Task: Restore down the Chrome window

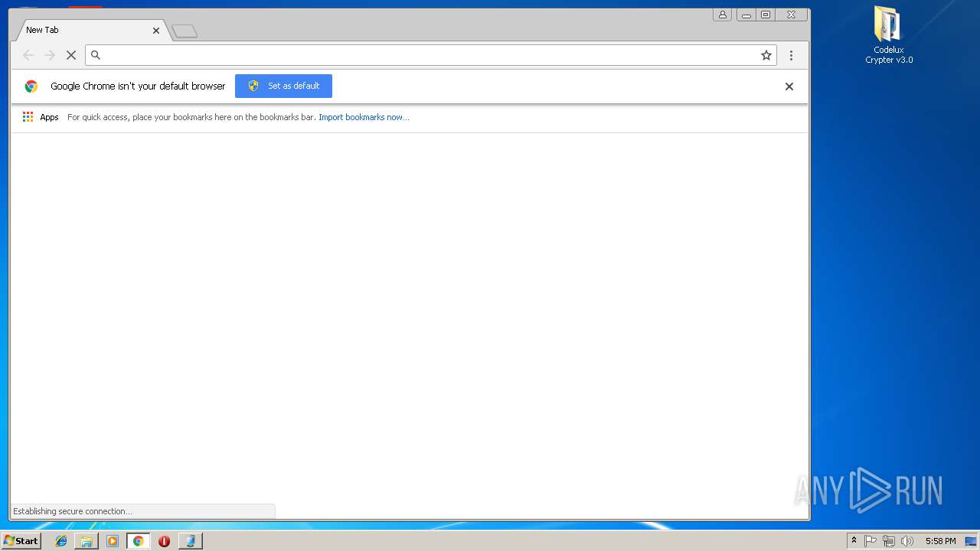Action: pyautogui.click(x=766, y=15)
